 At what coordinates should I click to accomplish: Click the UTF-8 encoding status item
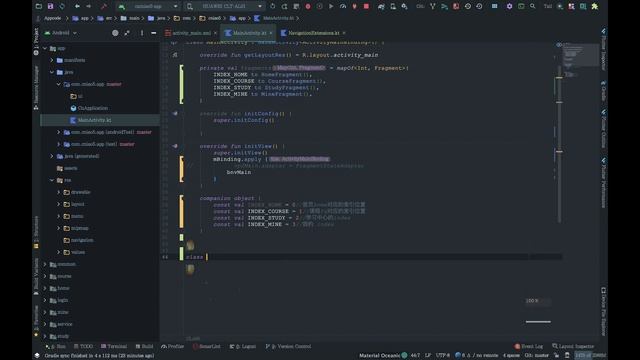(x=442, y=356)
